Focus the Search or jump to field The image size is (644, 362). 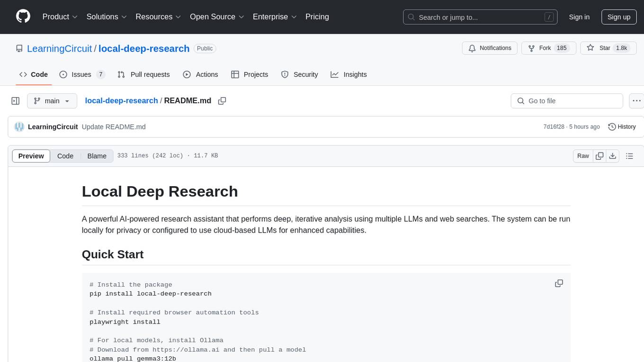pyautogui.click(x=481, y=17)
